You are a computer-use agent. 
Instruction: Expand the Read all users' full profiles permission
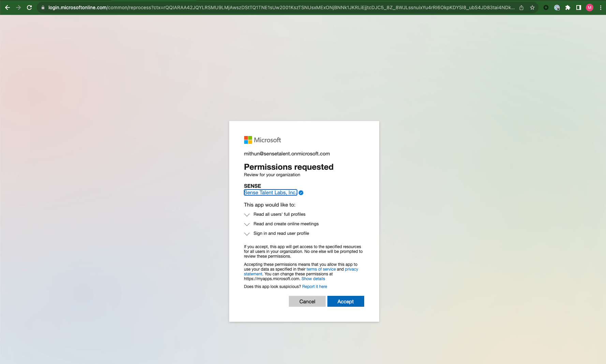click(247, 215)
